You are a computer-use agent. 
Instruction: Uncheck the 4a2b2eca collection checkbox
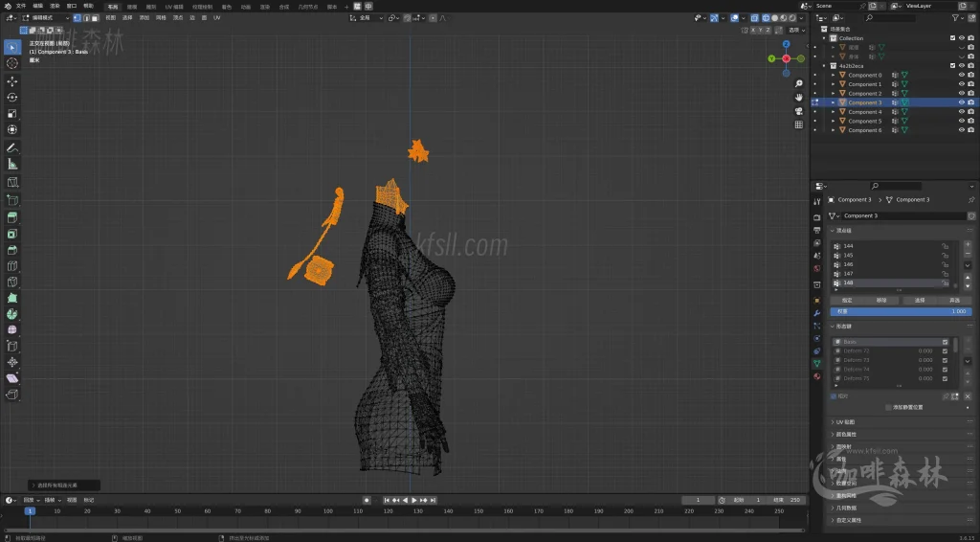coord(952,66)
